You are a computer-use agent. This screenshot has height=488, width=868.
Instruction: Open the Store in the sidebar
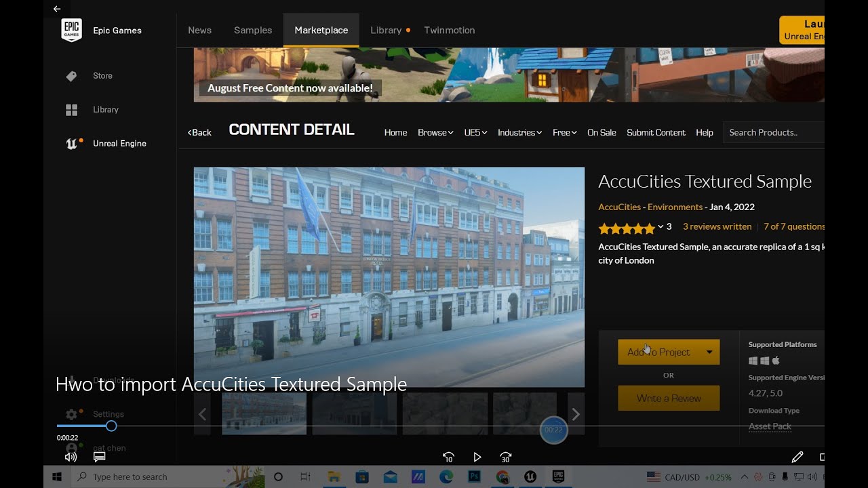[102, 76]
